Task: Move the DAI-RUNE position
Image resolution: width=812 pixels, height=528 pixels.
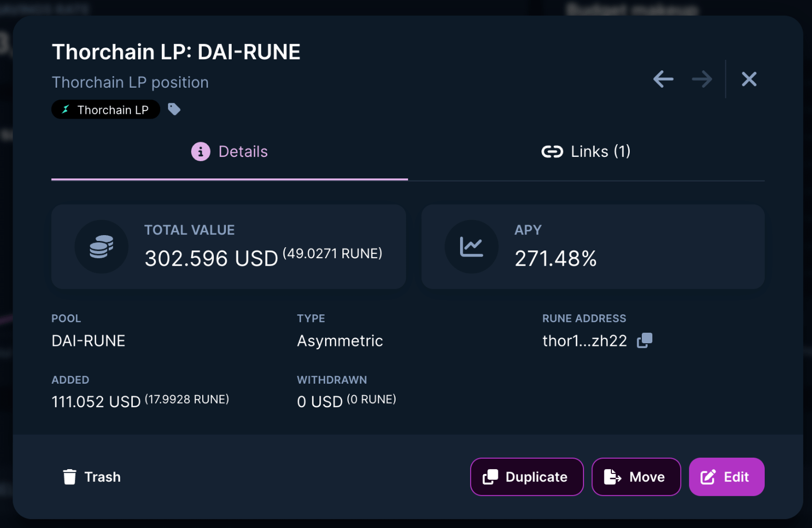Action: coord(636,477)
